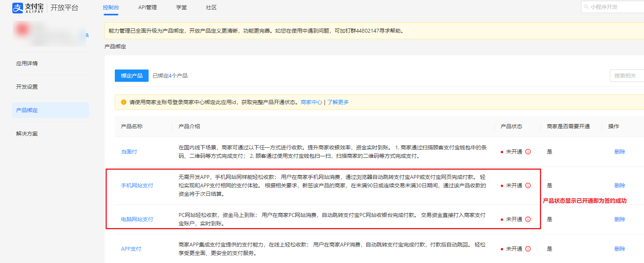Open the 手机网站支付 product link
644x263 pixels.
point(137,185)
